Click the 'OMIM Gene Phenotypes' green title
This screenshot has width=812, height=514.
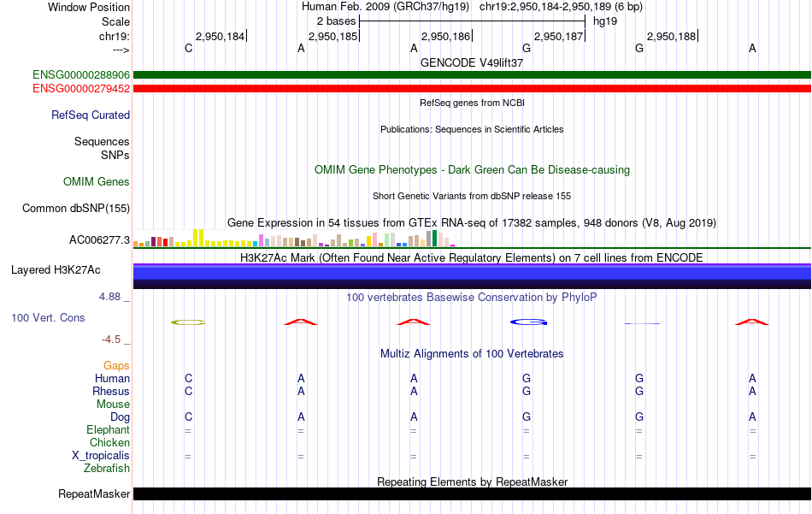(473, 170)
